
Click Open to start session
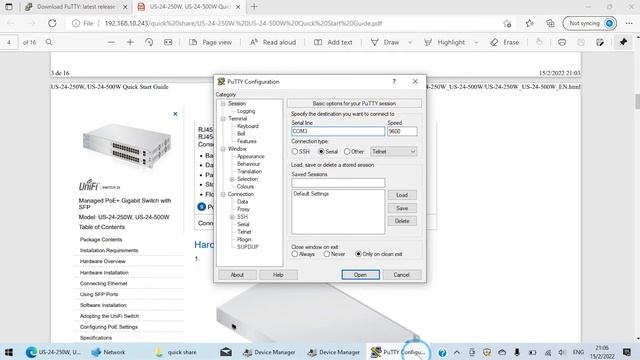click(360, 275)
